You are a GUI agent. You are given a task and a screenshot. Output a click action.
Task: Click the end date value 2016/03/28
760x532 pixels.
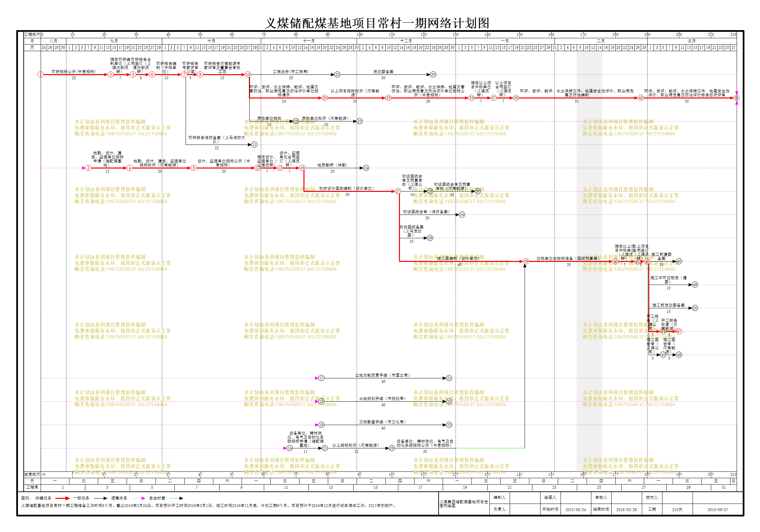(x=626, y=510)
